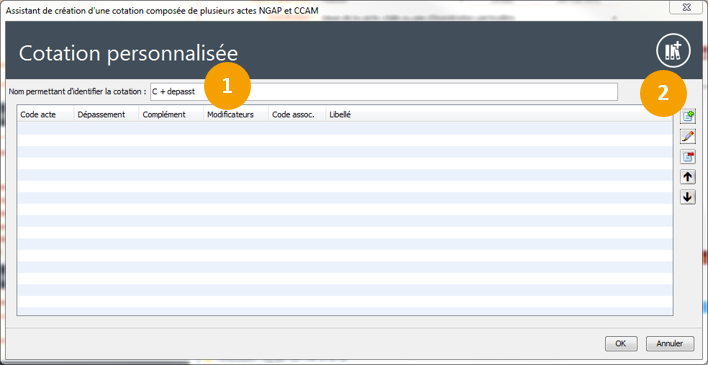The image size is (708, 365).
Task: Click the add act icon with green plus
Action: click(688, 116)
